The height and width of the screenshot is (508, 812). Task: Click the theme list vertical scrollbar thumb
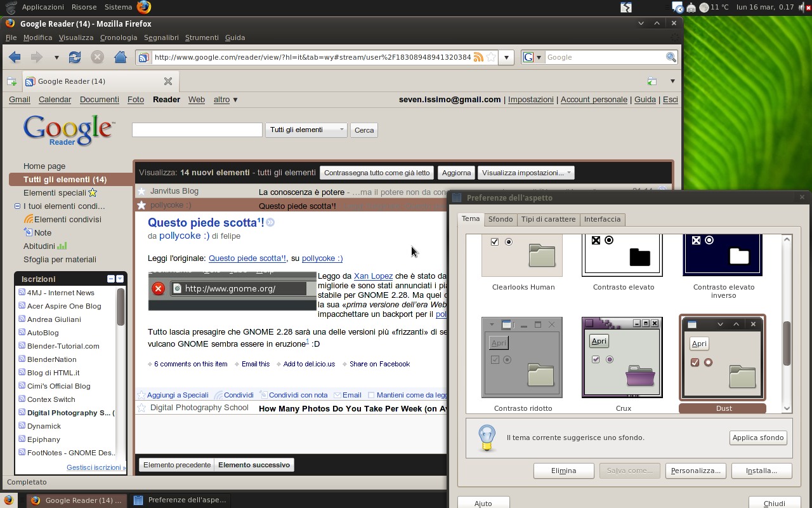[x=787, y=343]
